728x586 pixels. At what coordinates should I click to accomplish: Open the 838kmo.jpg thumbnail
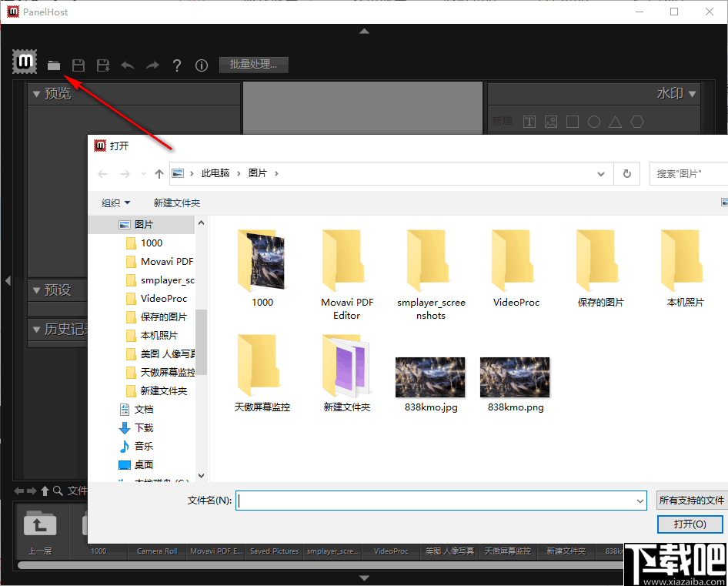[x=430, y=377]
